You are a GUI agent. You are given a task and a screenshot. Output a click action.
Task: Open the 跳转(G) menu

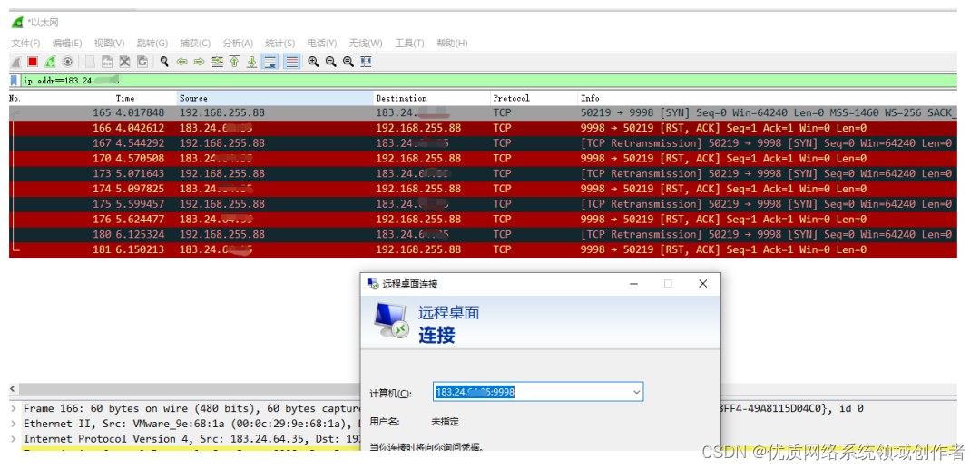(x=152, y=44)
